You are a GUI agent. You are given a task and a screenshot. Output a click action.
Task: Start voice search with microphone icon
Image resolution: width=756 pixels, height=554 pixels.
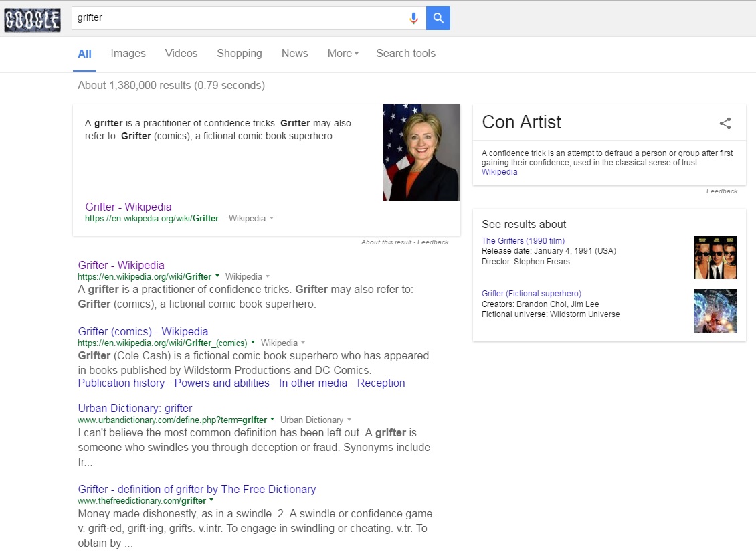pyautogui.click(x=413, y=18)
